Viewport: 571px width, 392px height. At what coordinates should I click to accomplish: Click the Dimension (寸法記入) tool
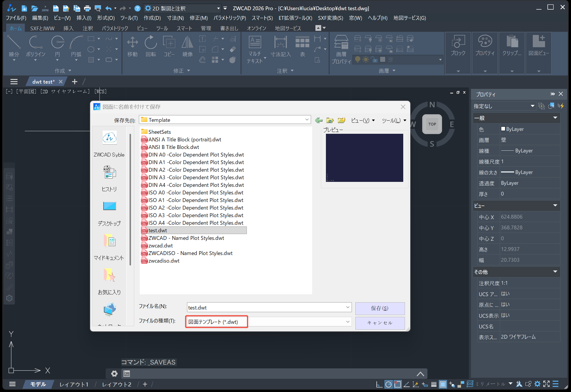coord(281,47)
